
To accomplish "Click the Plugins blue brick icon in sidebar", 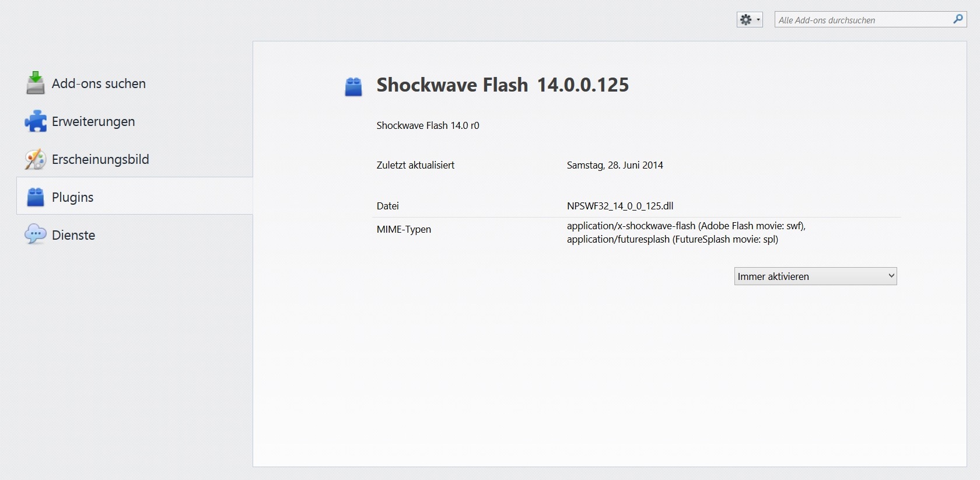I will coord(36,197).
